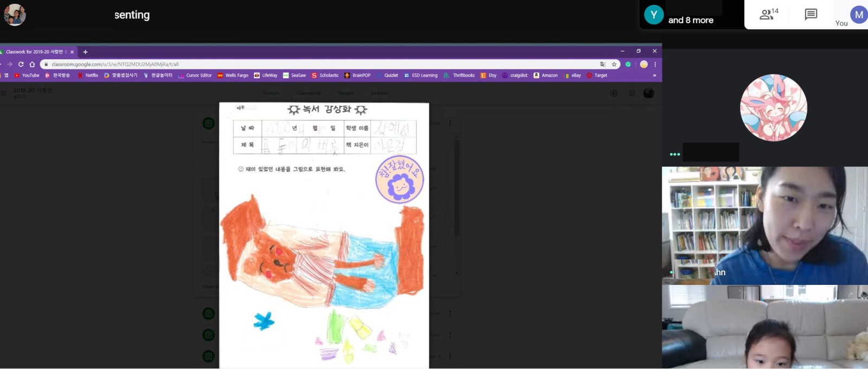
Task: Go to the browser home page
Action: (x=32, y=64)
